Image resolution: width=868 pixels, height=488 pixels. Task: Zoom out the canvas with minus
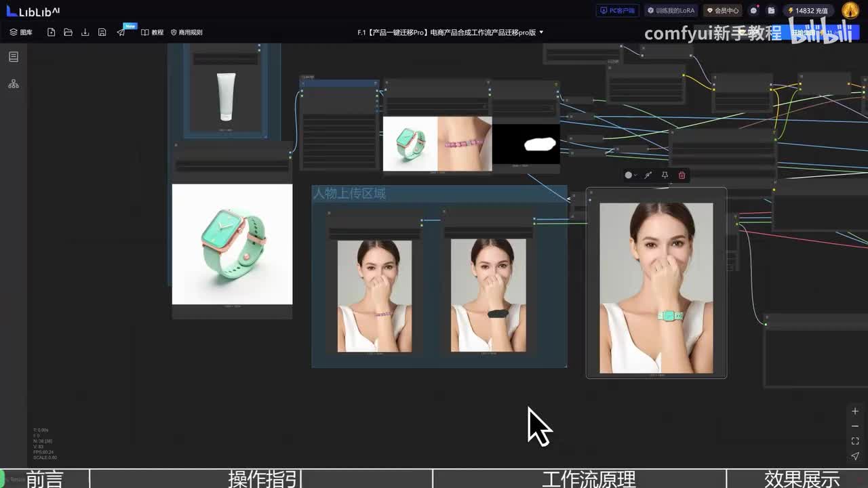(855, 426)
